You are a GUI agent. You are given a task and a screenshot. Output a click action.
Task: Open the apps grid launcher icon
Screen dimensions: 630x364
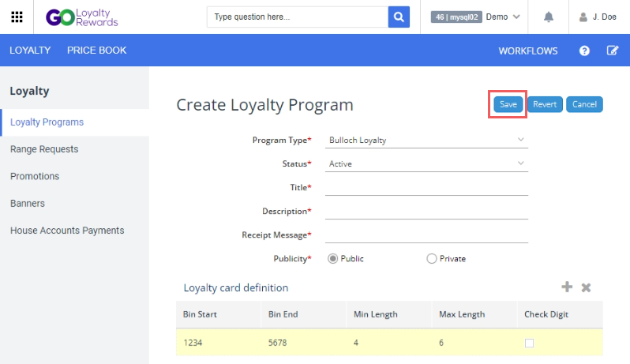coord(17,17)
